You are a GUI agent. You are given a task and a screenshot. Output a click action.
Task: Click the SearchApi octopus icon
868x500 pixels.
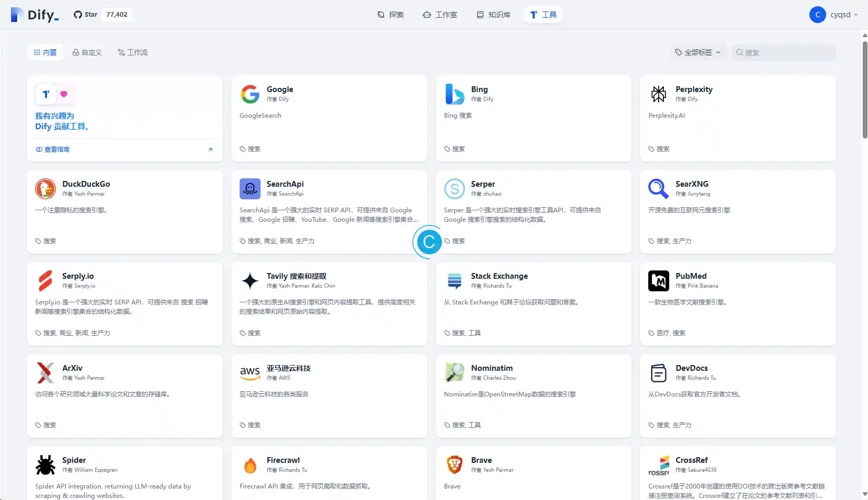click(250, 189)
